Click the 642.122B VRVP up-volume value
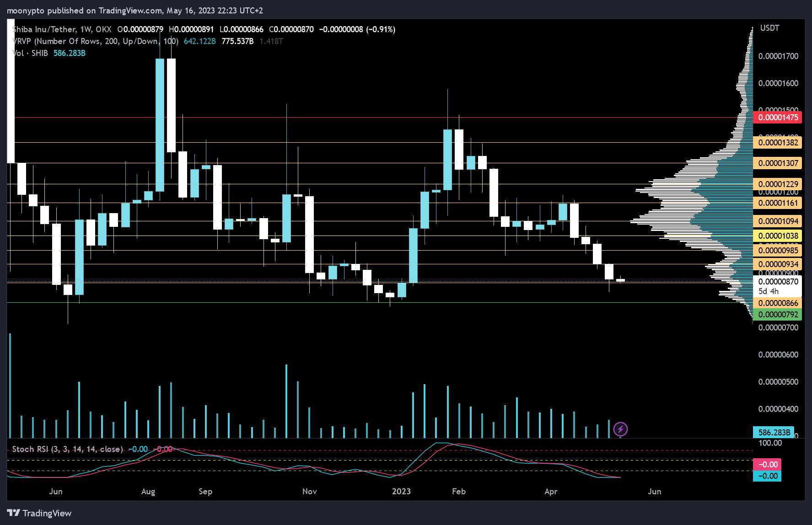The image size is (812, 525). click(x=199, y=41)
